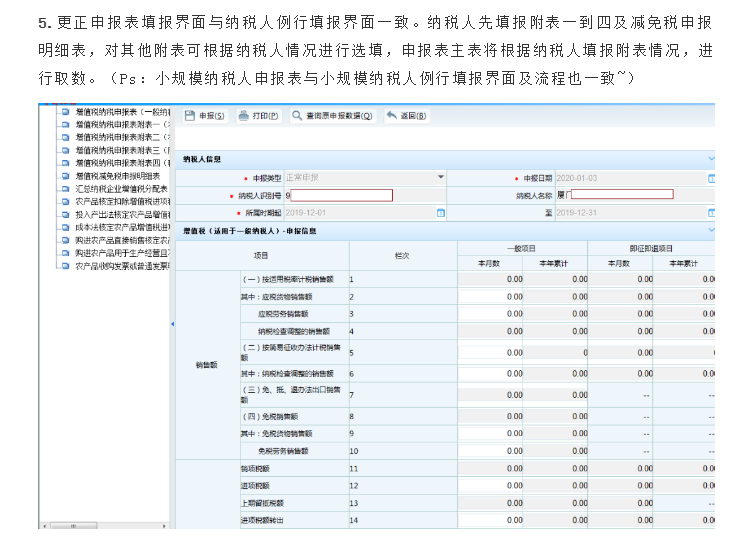Select 农产品收购发票或普通发票 tree item

point(122,266)
